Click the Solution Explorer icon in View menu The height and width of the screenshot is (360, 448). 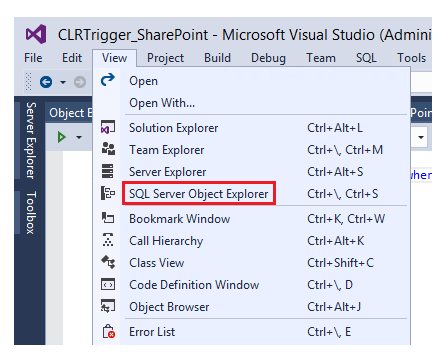(x=108, y=127)
